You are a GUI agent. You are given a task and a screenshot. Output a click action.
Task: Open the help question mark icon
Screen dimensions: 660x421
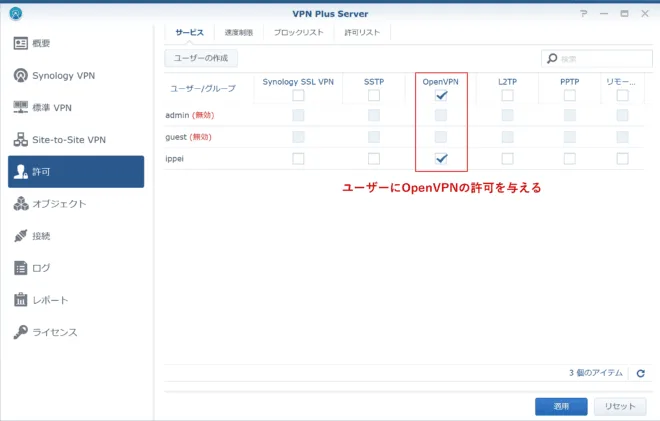(x=583, y=14)
